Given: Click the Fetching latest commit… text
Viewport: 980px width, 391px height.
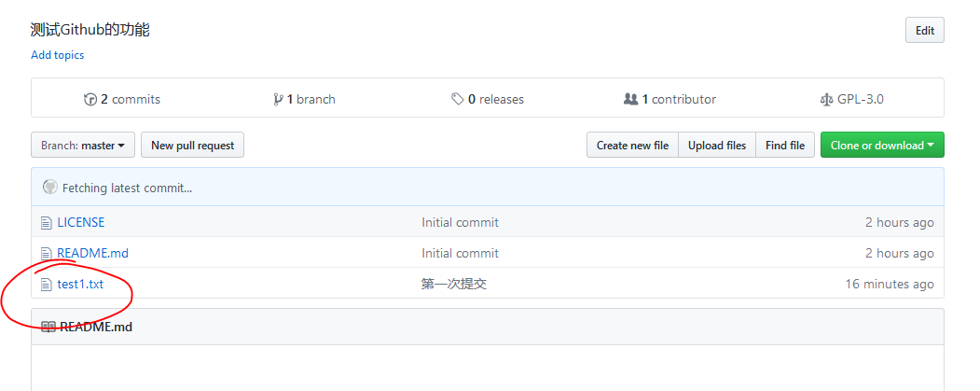Looking at the screenshot, I should coord(127,188).
